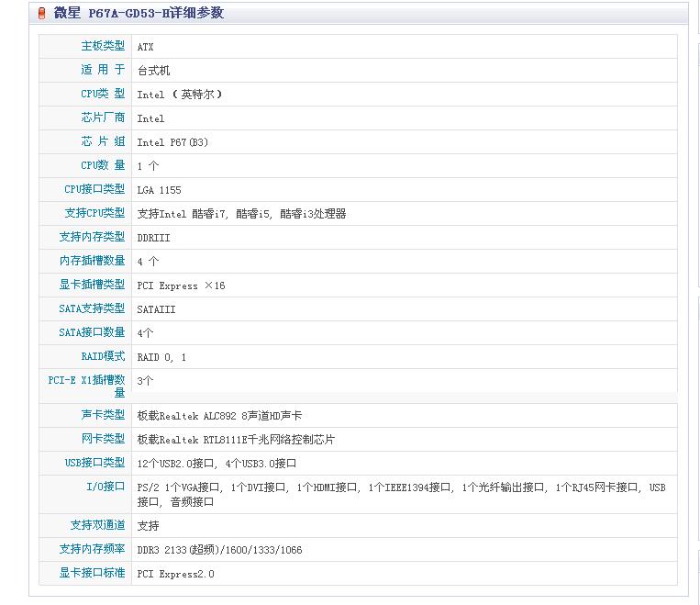700x605 pixels.
Task: Click the SATA支持类型 label
Action: 92,308
